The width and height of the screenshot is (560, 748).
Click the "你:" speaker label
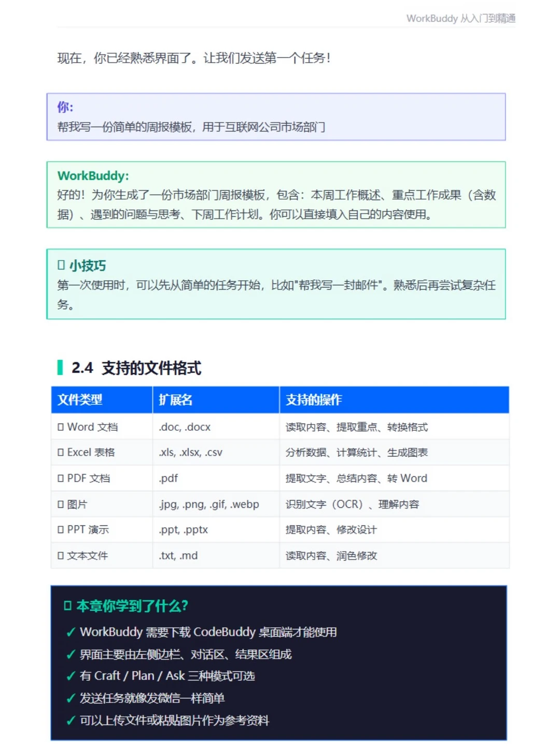[x=65, y=107]
